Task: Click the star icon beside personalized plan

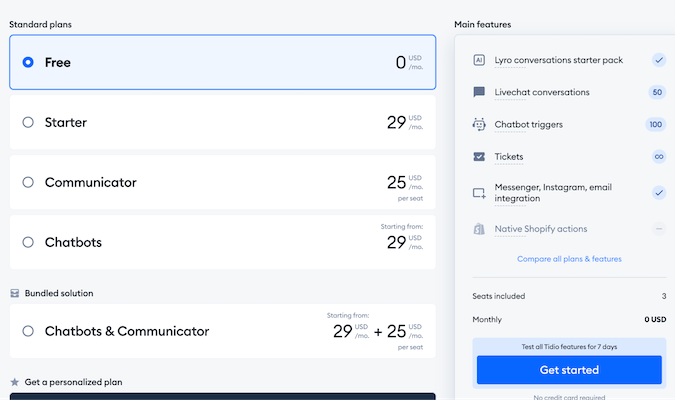Action: 15,382
